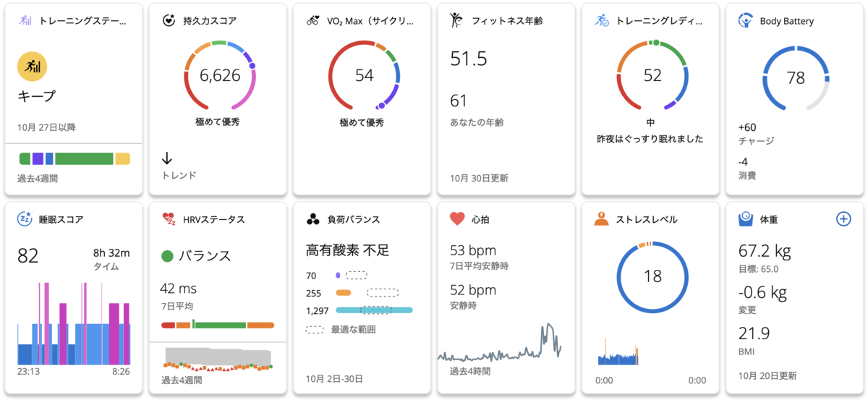
Task: Click the 1,297 low aerobic load bar
Action: coord(375,310)
